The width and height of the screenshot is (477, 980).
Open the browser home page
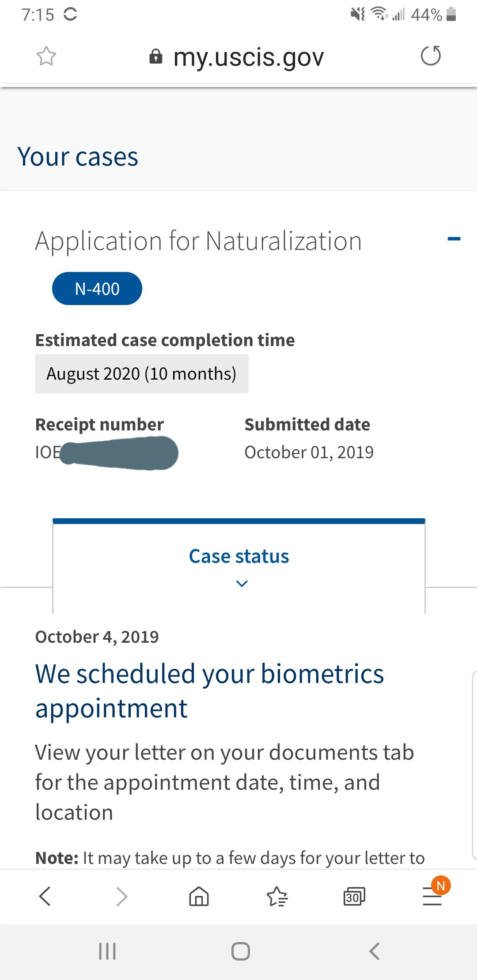click(x=199, y=897)
